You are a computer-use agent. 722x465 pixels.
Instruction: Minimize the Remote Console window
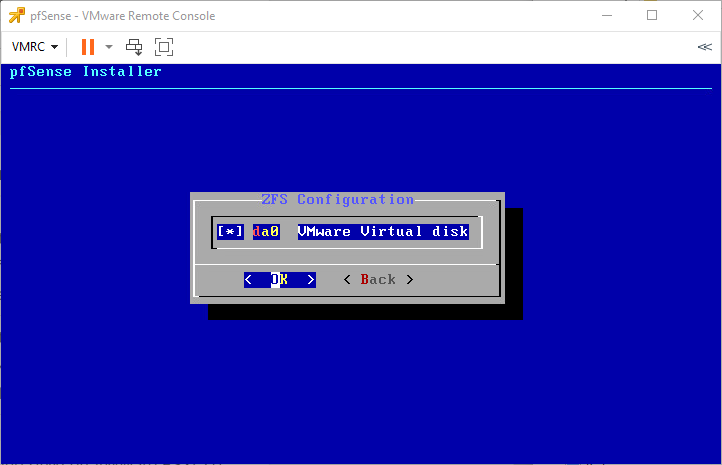[x=606, y=15]
